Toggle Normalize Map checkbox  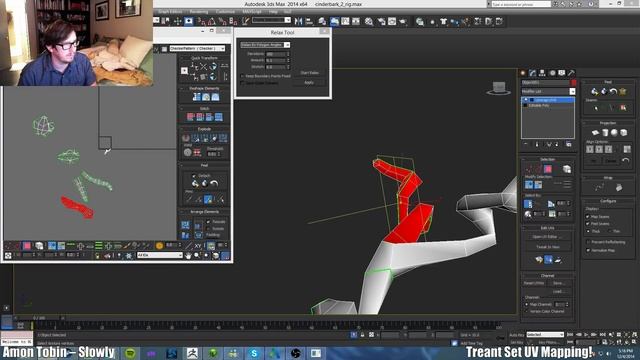coord(588,250)
